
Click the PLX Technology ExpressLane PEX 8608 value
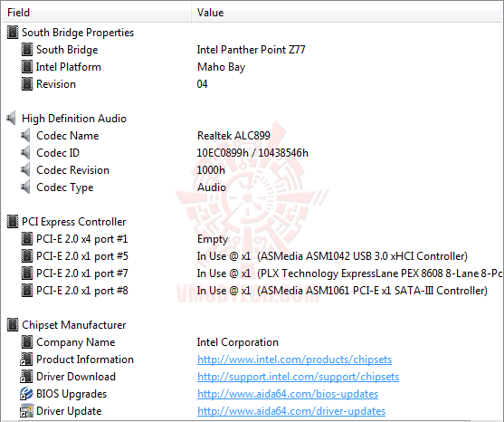point(349,273)
